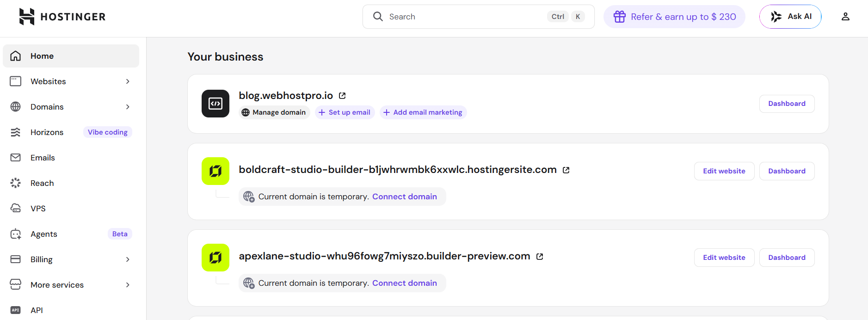Open boldcraft-studio site external link icon

[566, 170]
